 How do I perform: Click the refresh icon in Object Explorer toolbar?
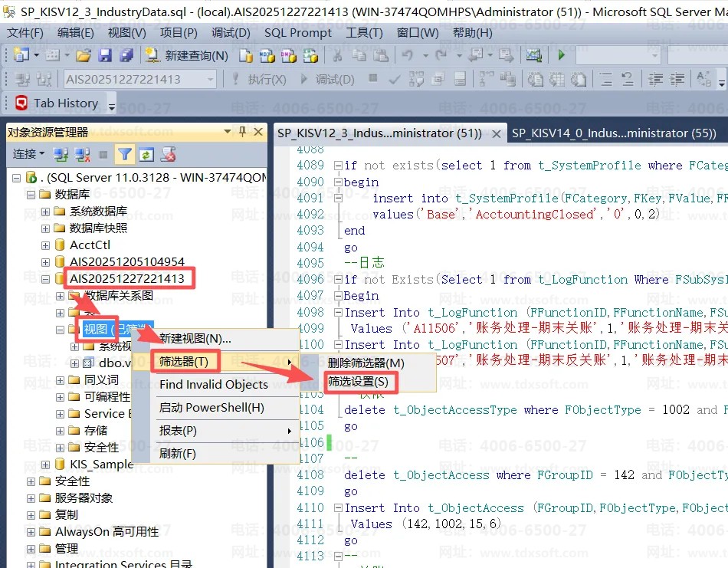tap(146, 155)
